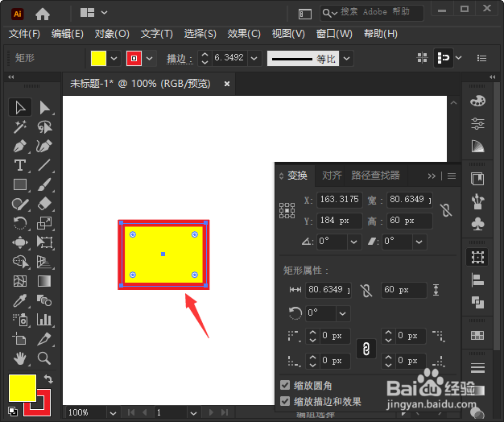Select the Line Segment tool

pyautogui.click(x=44, y=165)
